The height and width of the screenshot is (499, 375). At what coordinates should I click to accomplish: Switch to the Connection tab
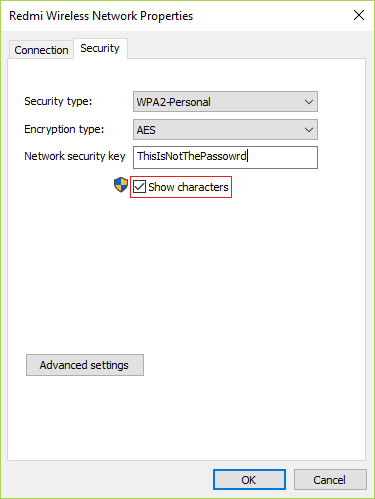(41, 50)
